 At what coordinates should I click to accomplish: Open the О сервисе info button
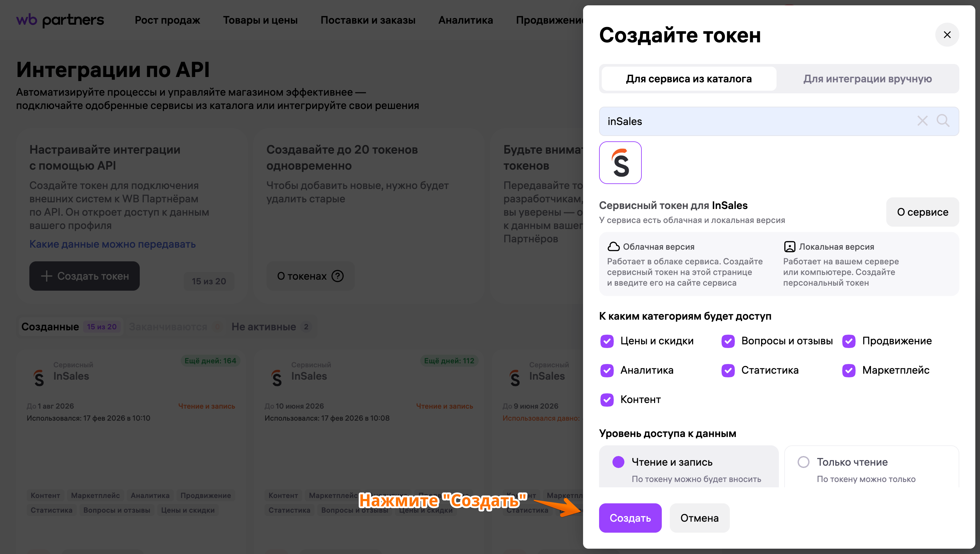coord(922,212)
